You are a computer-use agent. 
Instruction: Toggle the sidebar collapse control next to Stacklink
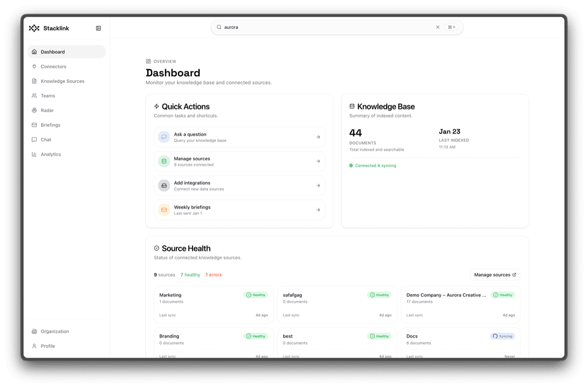click(98, 28)
